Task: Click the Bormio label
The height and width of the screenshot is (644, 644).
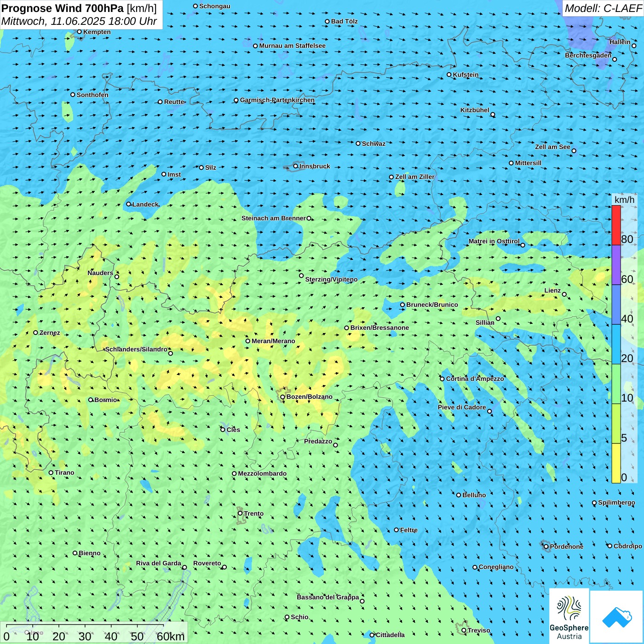Action: 106,400
